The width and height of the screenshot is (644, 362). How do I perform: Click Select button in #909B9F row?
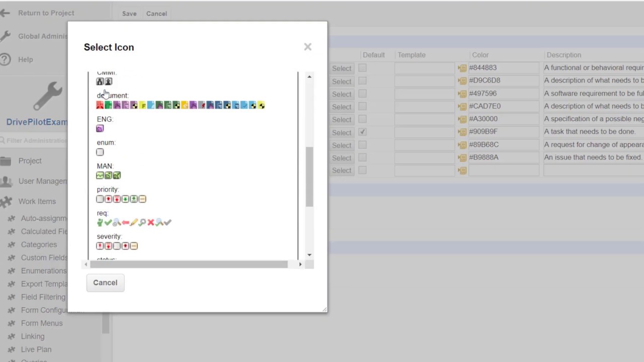point(342,132)
